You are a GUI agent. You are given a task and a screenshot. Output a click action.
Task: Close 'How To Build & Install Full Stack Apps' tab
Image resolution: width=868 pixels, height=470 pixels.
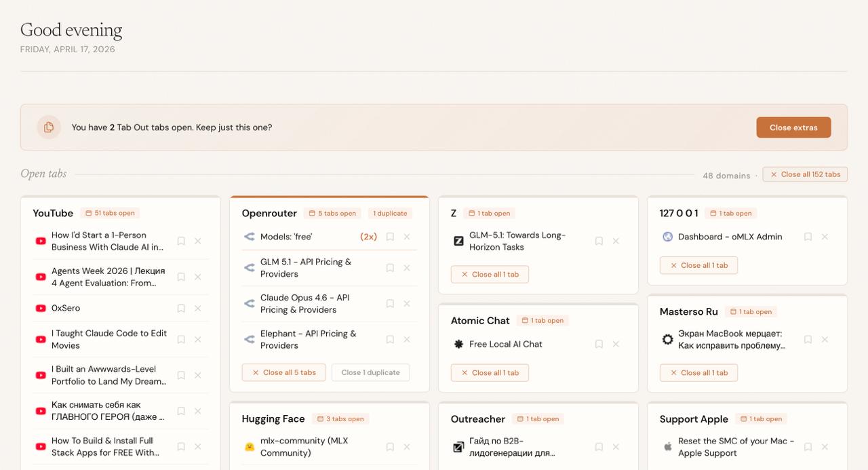[198, 446]
